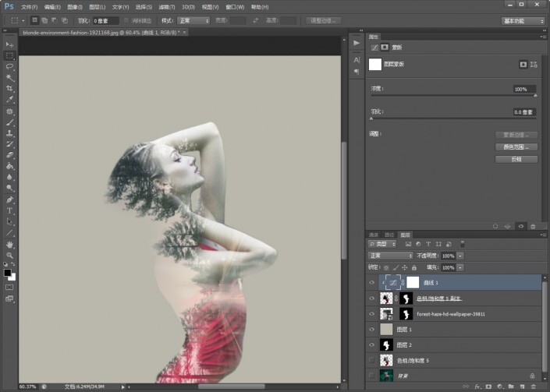This screenshot has width=550, height=392.
Task: Open the 样式 style dropdown
Action: pos(195,20)
